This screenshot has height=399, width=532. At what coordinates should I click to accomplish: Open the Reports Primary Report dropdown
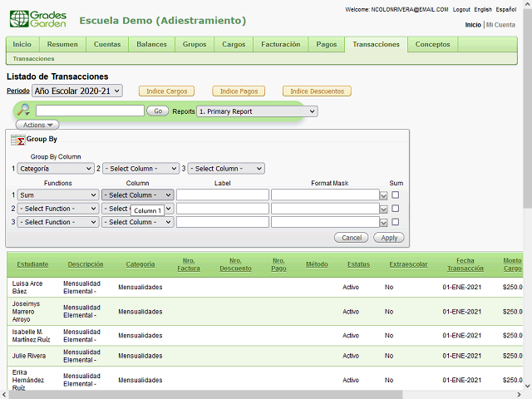point(257,111)
